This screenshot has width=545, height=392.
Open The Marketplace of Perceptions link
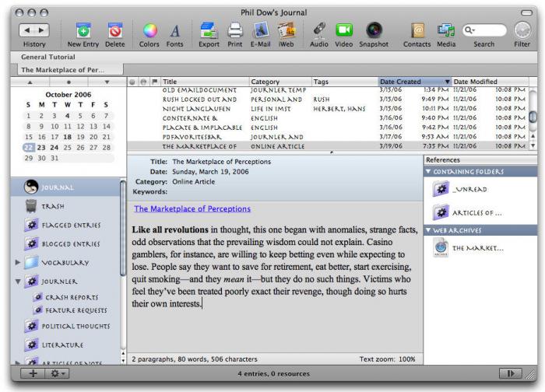point(192,208)
